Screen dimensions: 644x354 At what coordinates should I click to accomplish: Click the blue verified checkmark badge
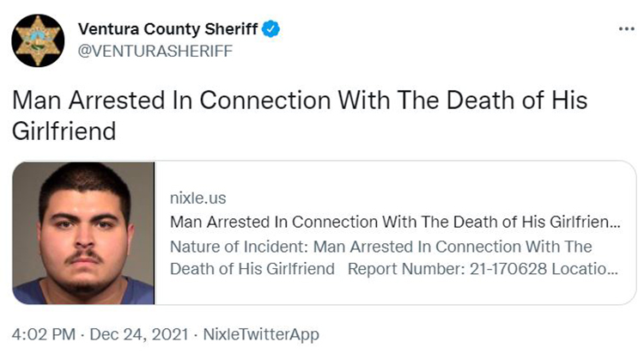click(270, 29)
